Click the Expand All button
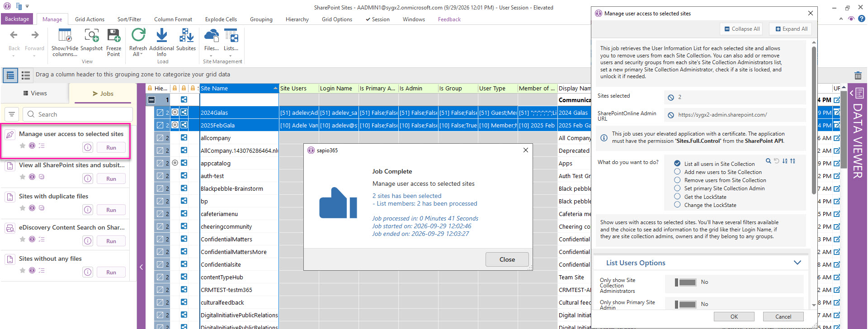 tap(791, 29)
